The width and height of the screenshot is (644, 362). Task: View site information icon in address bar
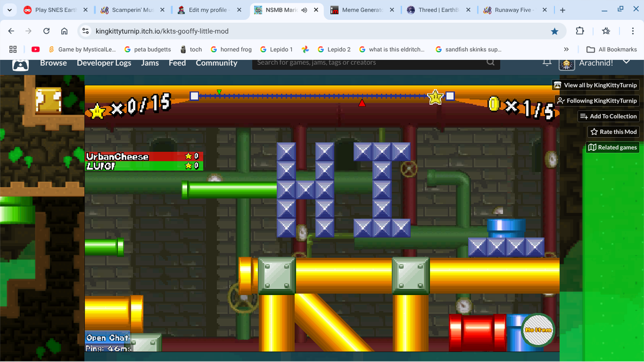[86, 31]
